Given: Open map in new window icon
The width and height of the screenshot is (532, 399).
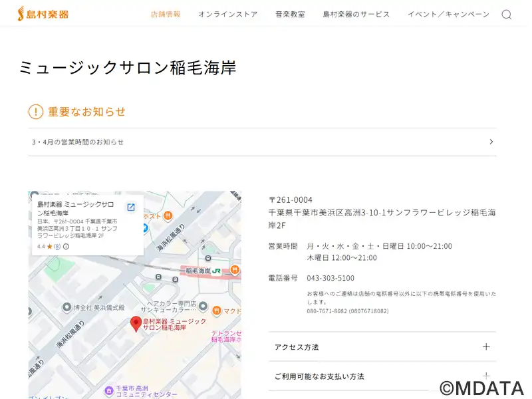Looking at the screenshot, I should 131,207.
